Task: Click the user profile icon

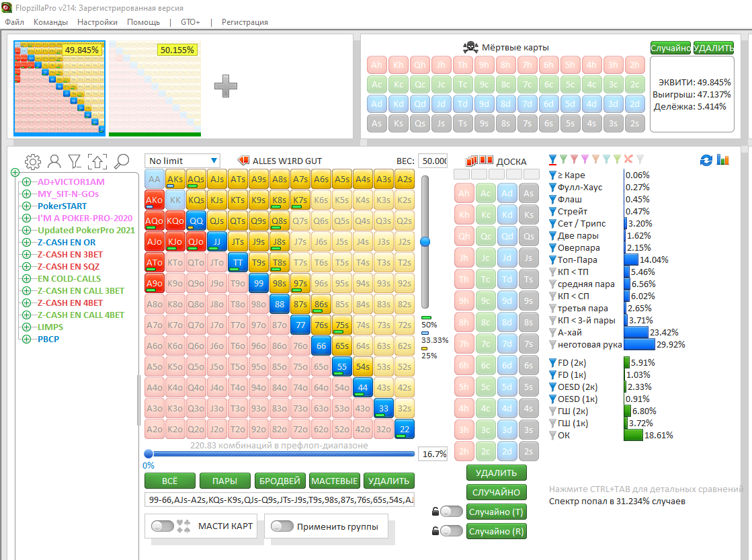Action: (x=54, y=161)
